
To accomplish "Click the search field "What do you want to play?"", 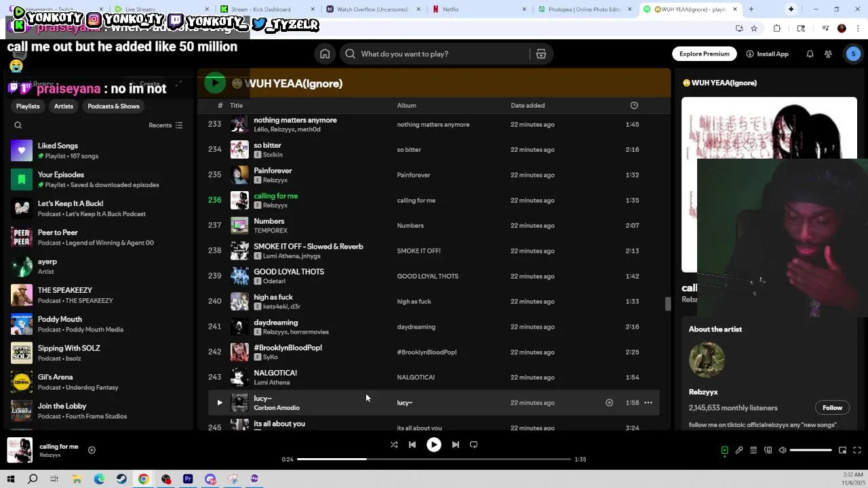I will [x=434, y=54].
